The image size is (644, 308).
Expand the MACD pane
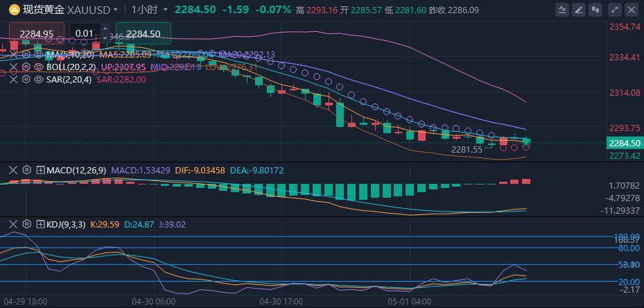[x=40, y=170]
